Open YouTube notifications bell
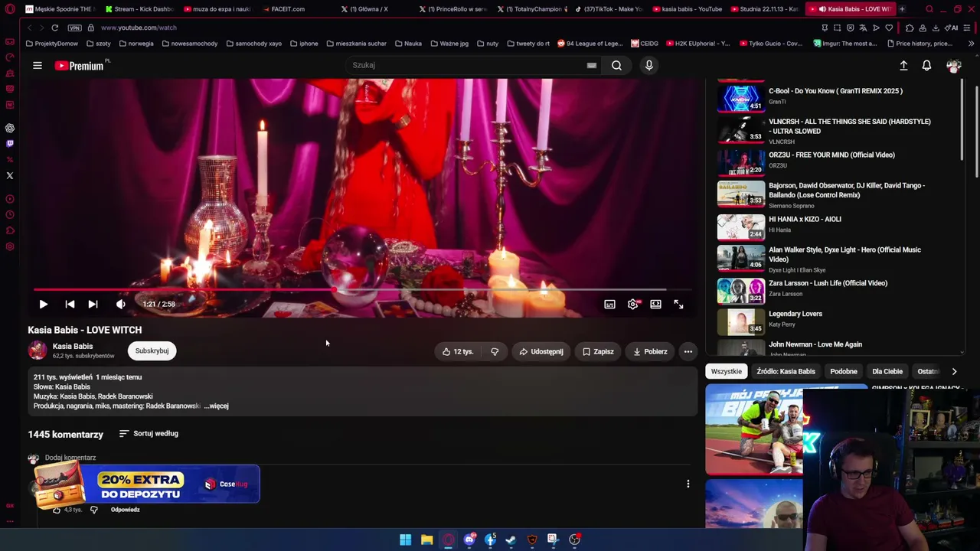Viewport: 980px width, 551px height. click(x=926, y=66)
